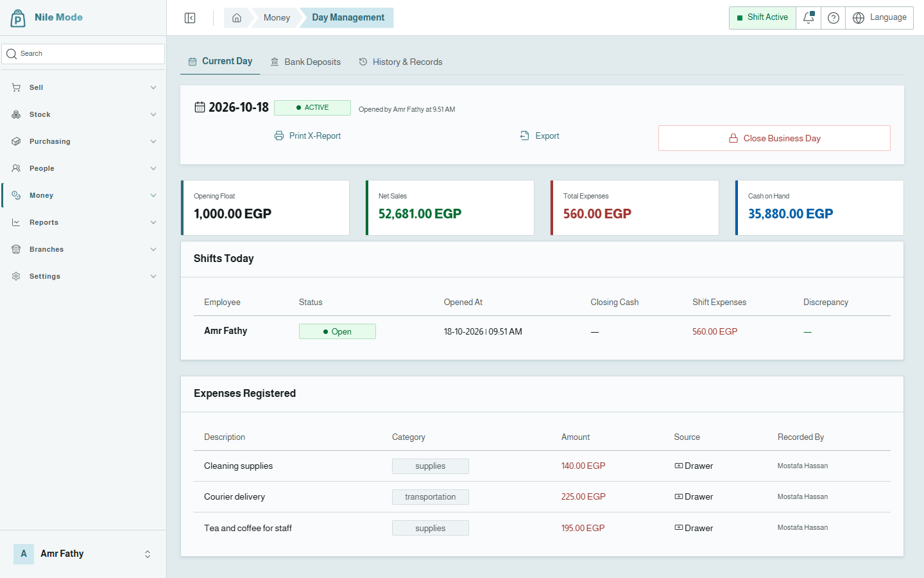This screenshot has height=578, width=924.
Task: Click the calendar icon beside 2026-10-18
Action: (200, 107)
